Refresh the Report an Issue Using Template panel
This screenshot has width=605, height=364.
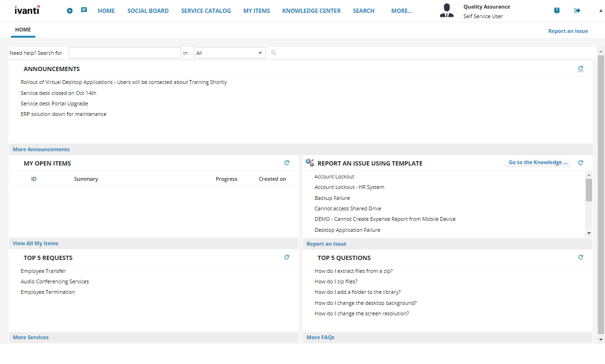(x=581, y=162)
